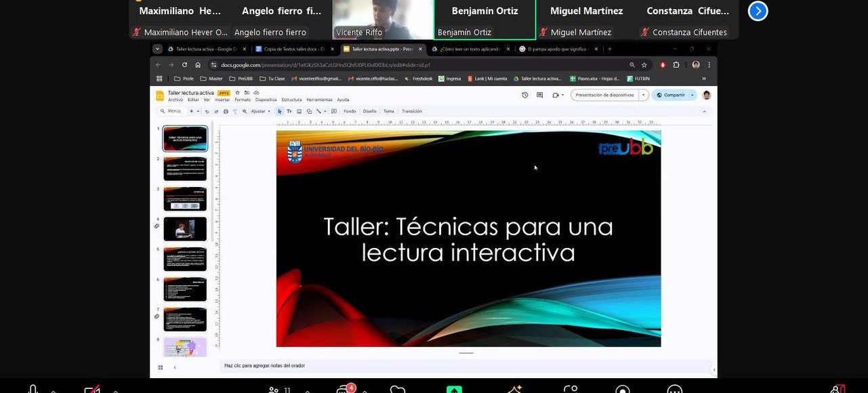Click the Tema button in toolbar

tap(388, 111)
